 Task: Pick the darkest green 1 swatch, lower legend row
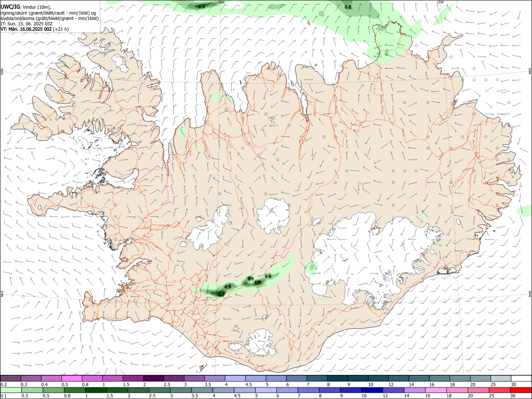click(96, 390)
